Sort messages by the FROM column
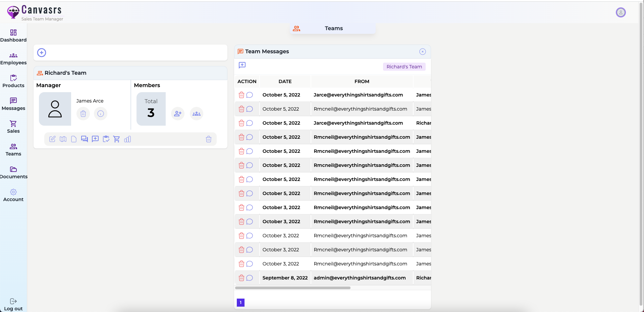 click(362, 81)
